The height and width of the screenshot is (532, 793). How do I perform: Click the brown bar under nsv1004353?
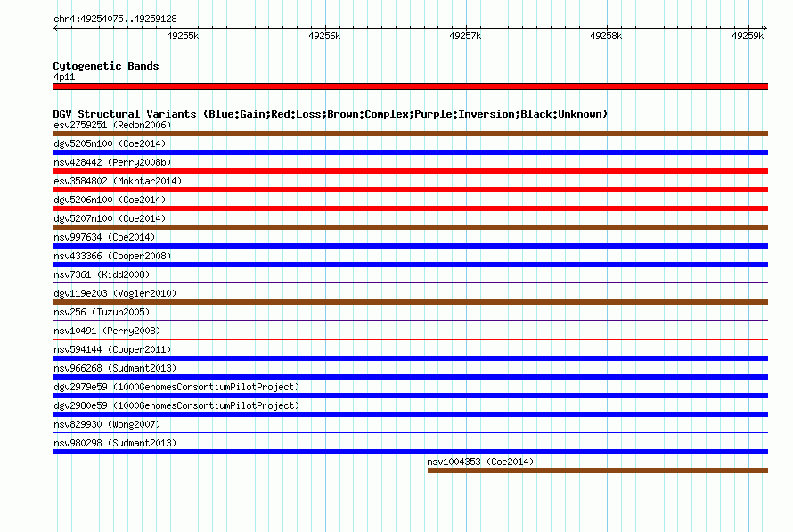click(x=598, y=471)
